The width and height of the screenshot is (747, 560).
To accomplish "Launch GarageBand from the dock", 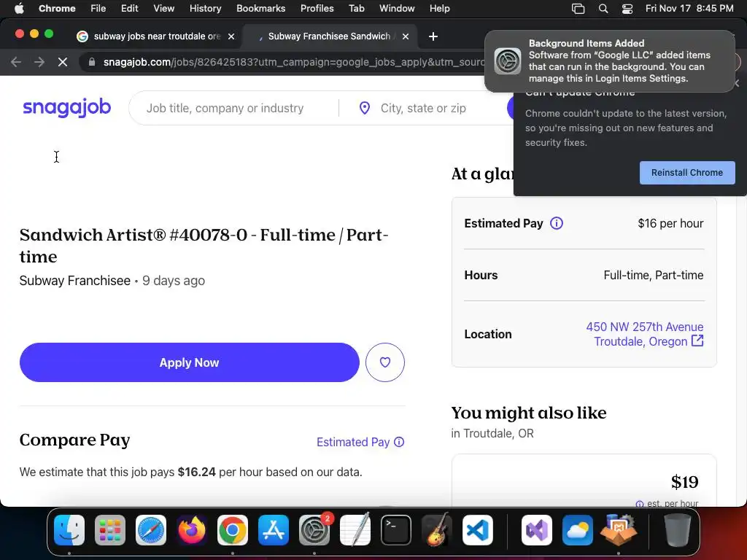I will tap(437, 530).
